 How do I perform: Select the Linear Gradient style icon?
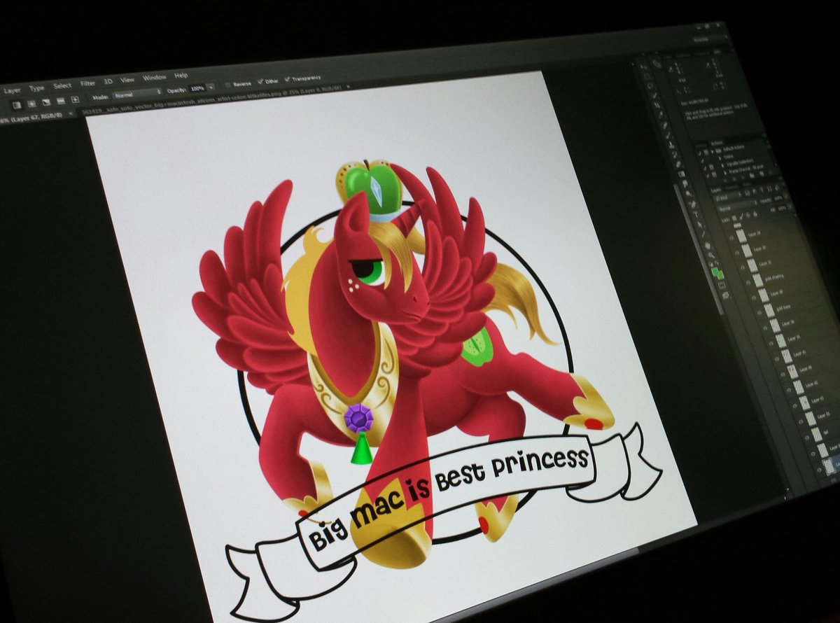[17, 105]
